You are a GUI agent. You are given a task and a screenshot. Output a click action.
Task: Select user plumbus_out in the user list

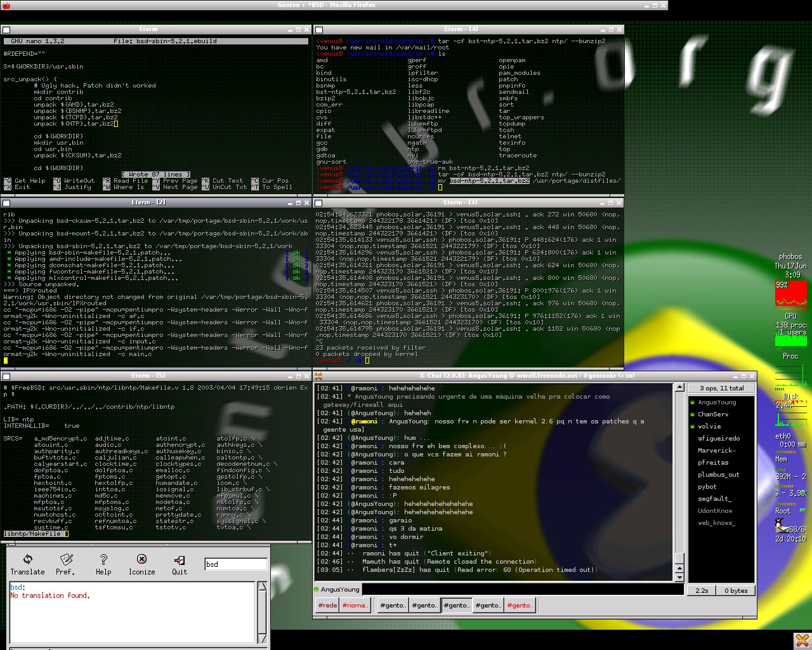click(x=719, y=475)
